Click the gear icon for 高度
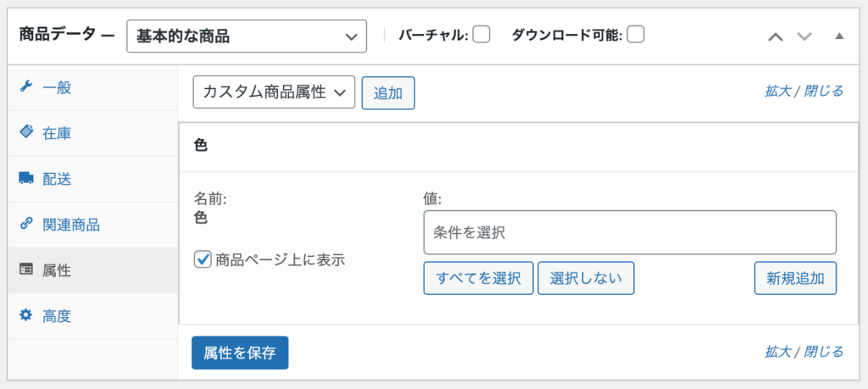 coord(25,315)
